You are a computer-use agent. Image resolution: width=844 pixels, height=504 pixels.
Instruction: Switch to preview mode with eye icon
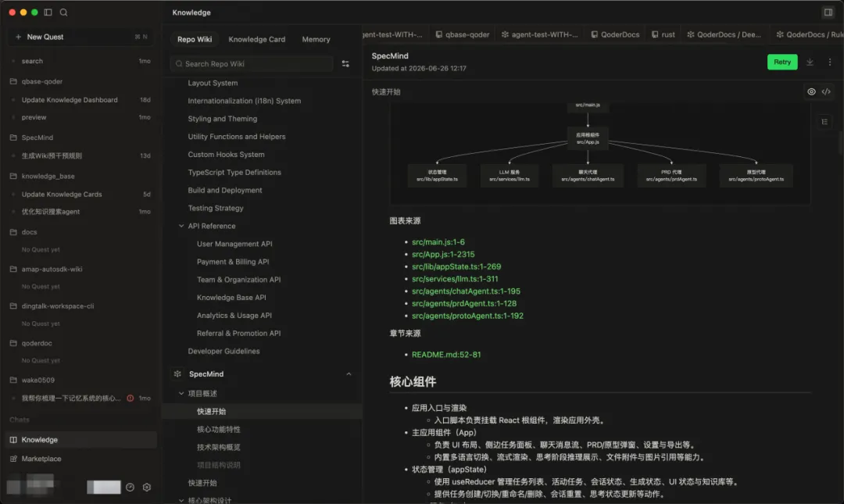click(x=811, y=91)
